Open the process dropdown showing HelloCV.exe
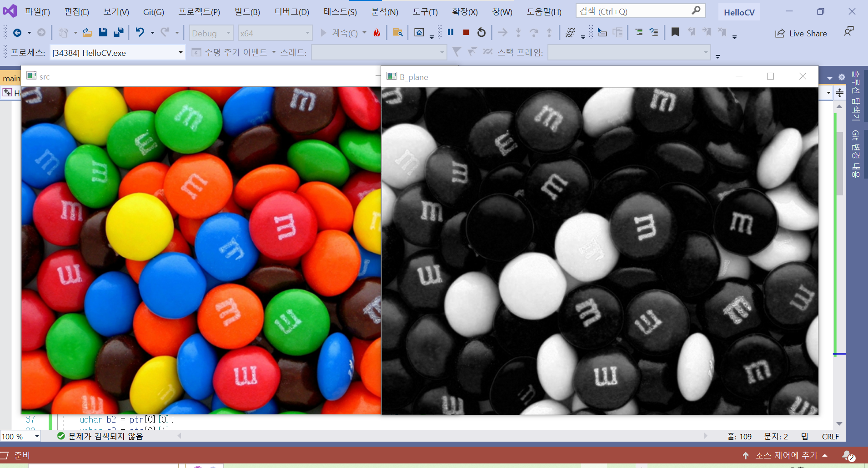This screenshot has width=868, height=468. pos(117,53)
